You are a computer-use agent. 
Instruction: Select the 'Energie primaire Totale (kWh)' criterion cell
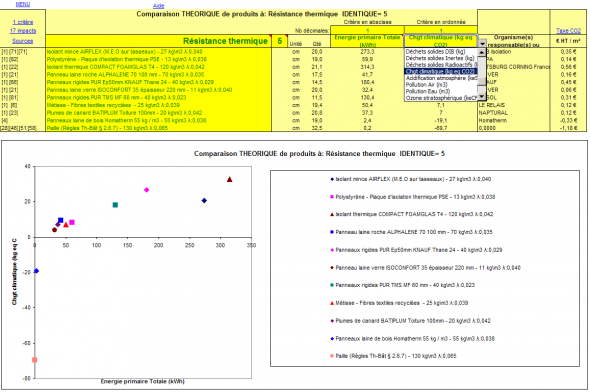367,41
